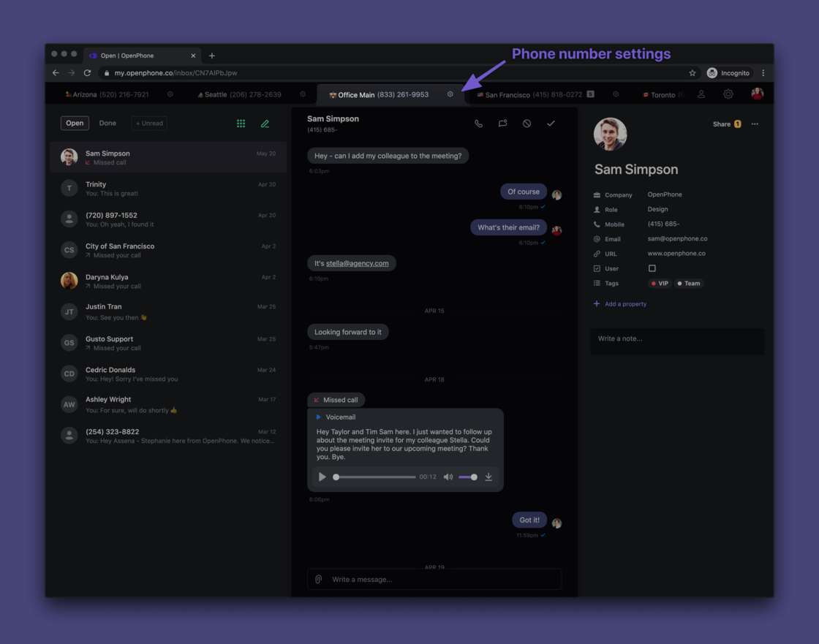Open contacts person icon in top bar

(701, 94)
